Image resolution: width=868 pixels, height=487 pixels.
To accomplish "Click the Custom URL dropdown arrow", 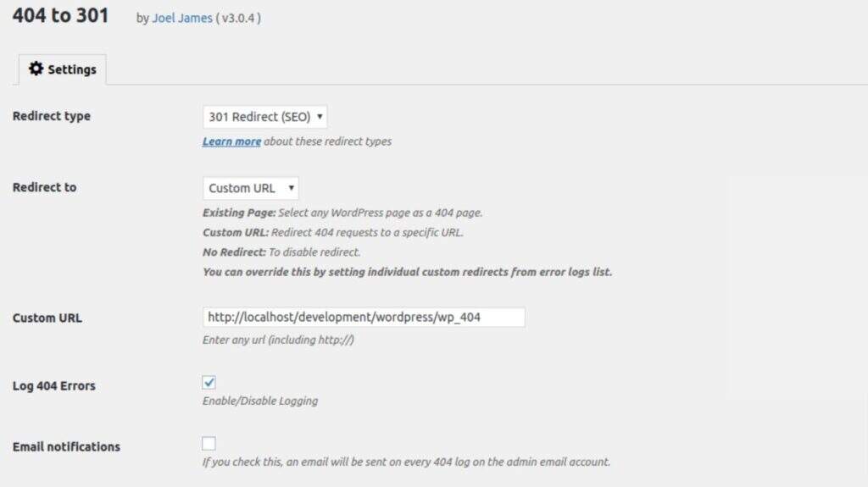I will [x=292, y=188].
